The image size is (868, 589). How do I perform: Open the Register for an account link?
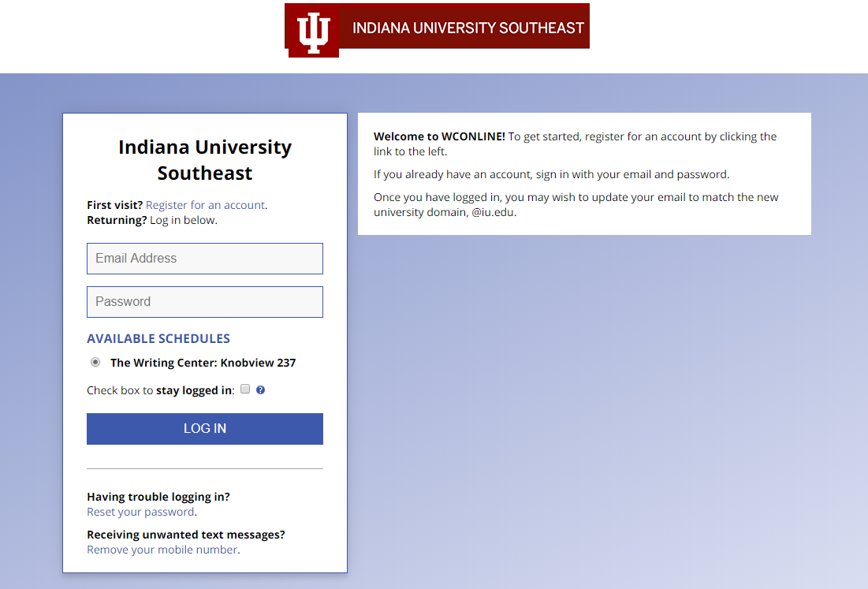coord(205,205)
